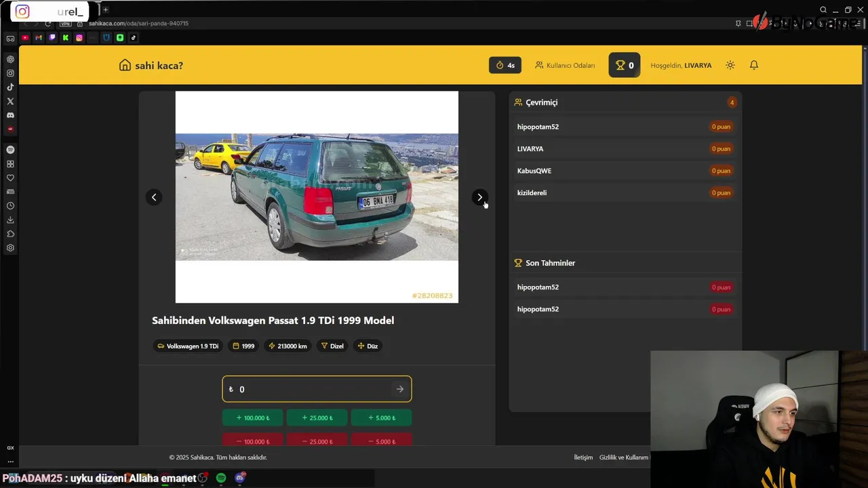The height and width of the screenshot is (488, 868).
Task: Open YouTube bookmark in bookmarks bar
Action: pos(25,38)
